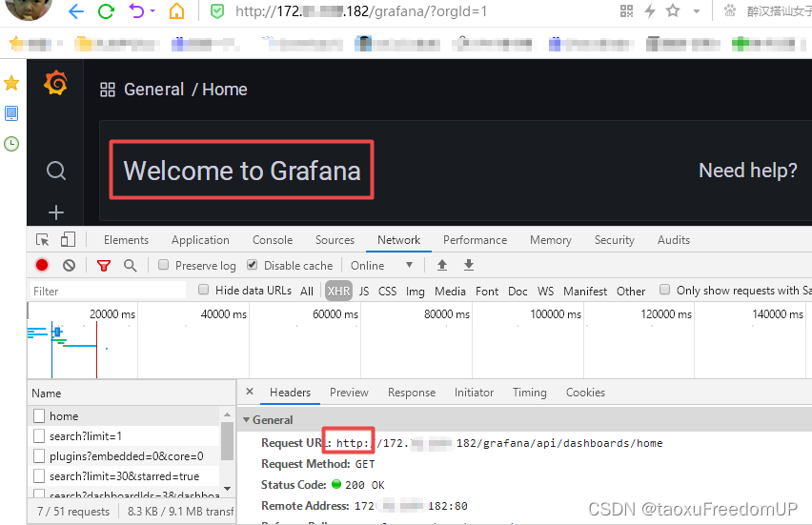Open the undo arrow's small dropdown

[x=152, y=10]
